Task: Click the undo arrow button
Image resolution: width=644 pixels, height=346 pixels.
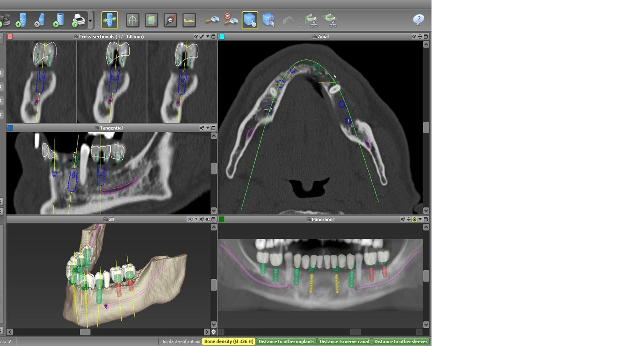Action: [x=288, y=20]
